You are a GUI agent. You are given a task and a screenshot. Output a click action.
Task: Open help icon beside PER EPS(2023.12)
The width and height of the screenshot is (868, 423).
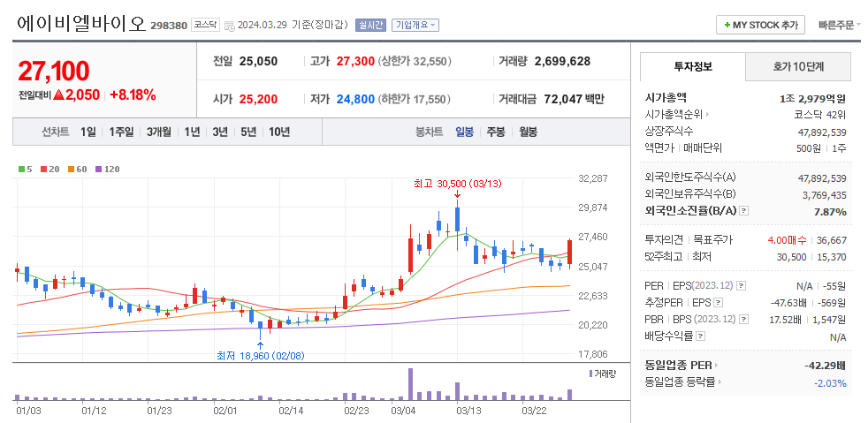pyautogui.click(x=742, y=286)
